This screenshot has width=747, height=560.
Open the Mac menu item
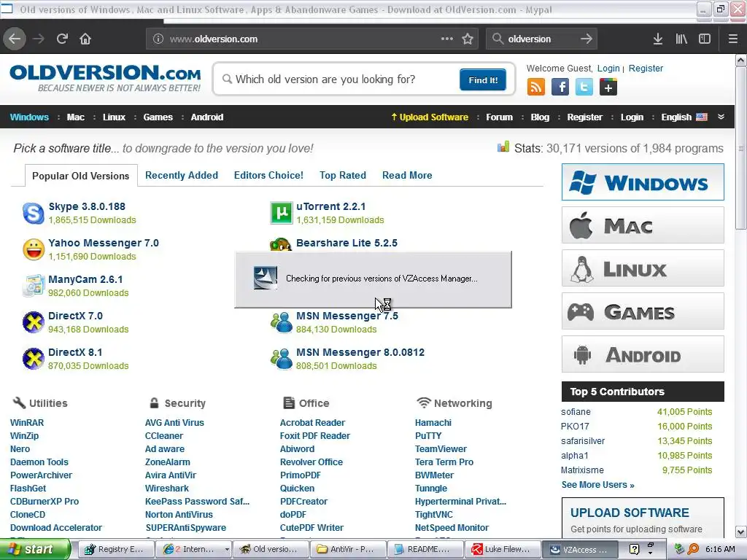(x=76, y=117)
